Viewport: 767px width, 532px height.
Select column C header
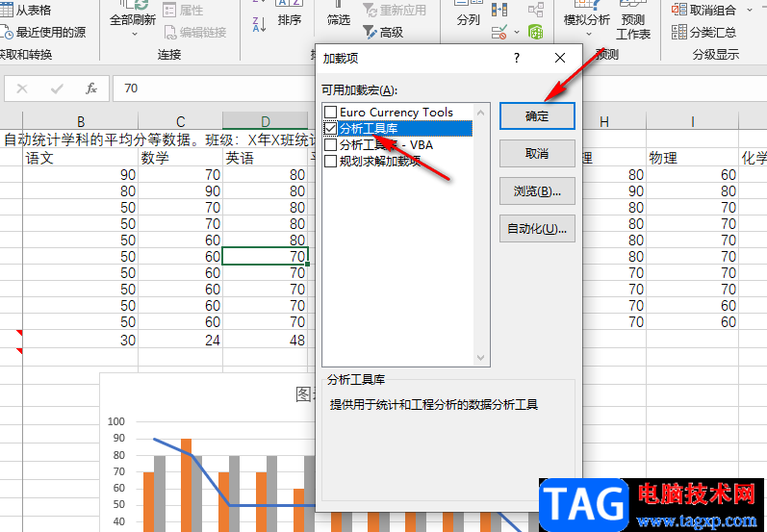181,121
